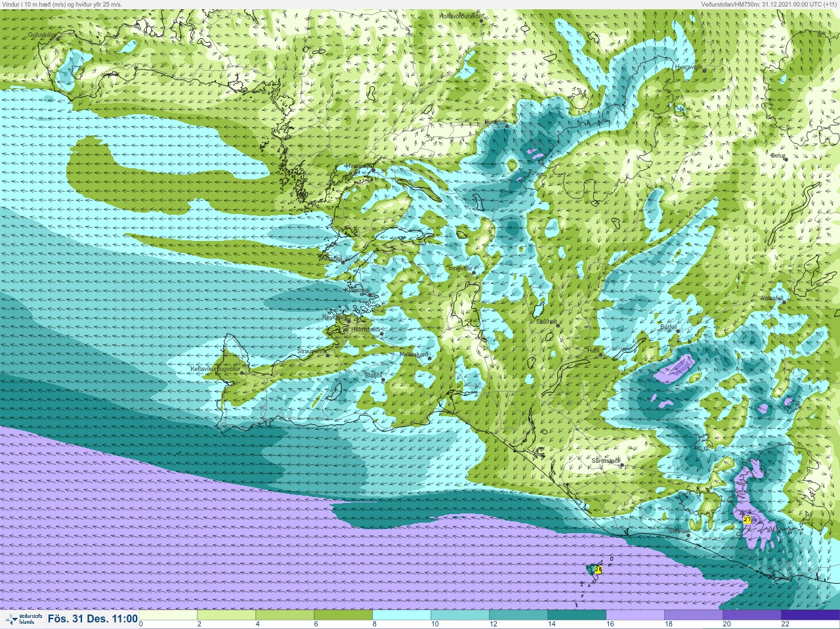Click the Búrfell station label
The image size is (840, 629).
(x=668, y=326)
